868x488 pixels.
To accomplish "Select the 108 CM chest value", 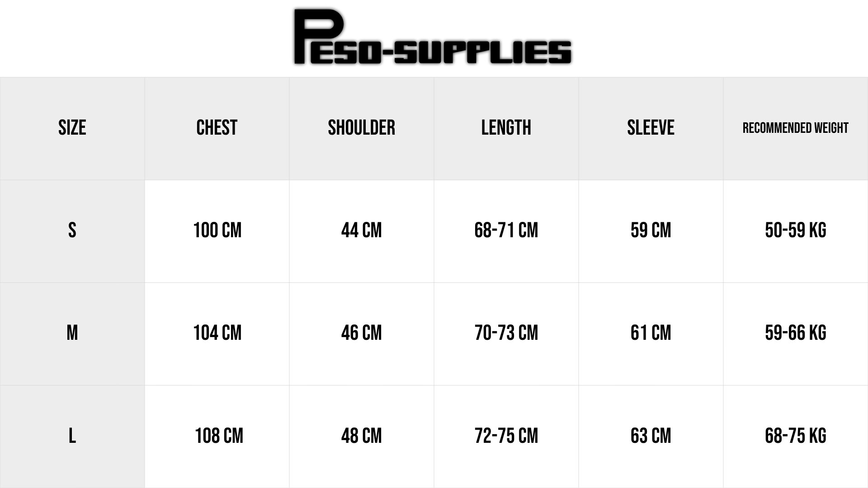I will [219, 436].
